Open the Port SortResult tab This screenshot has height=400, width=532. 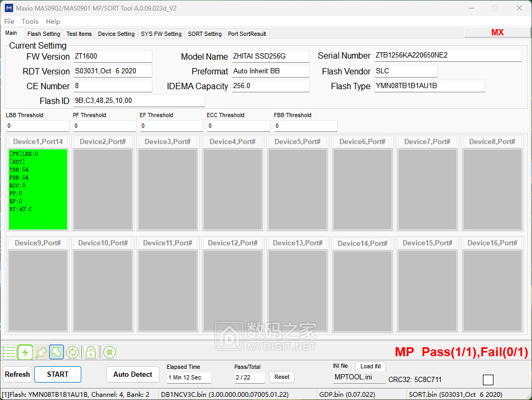pos(247,34)
